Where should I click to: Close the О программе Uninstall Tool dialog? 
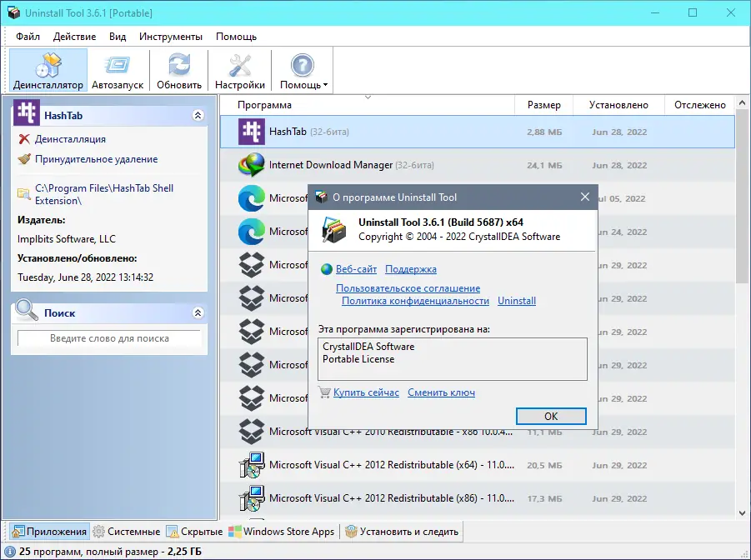tap(585, 197)
